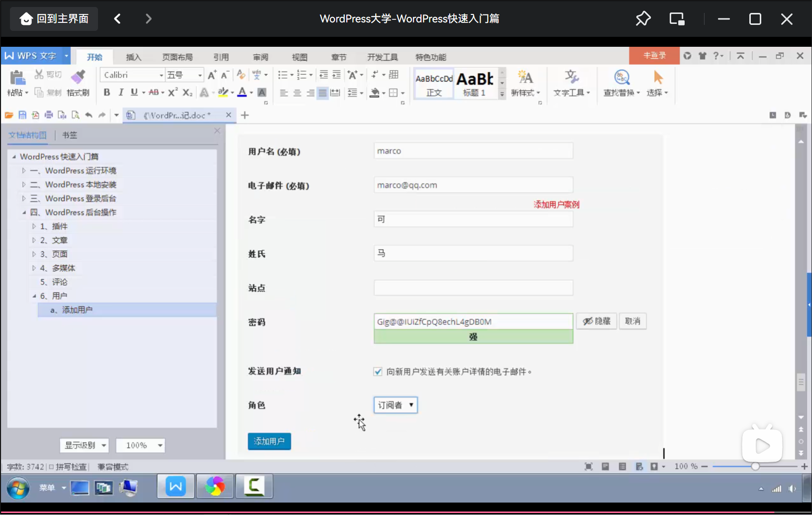Screen dimensions: 812x515
Task: Apply superscript X² formatting
Action: [173, 93]
